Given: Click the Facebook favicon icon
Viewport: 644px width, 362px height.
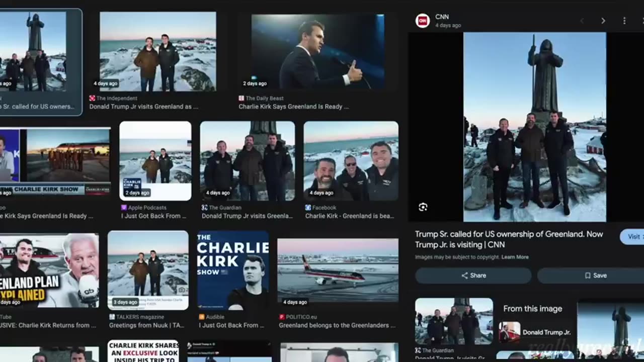Looking at the screenshot, I should click(308, 208).
